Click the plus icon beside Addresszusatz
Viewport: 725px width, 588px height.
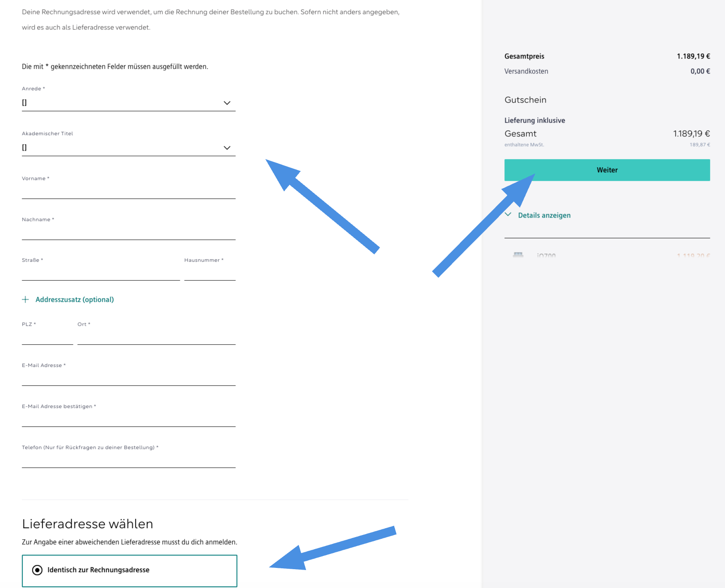coord(26,299)
